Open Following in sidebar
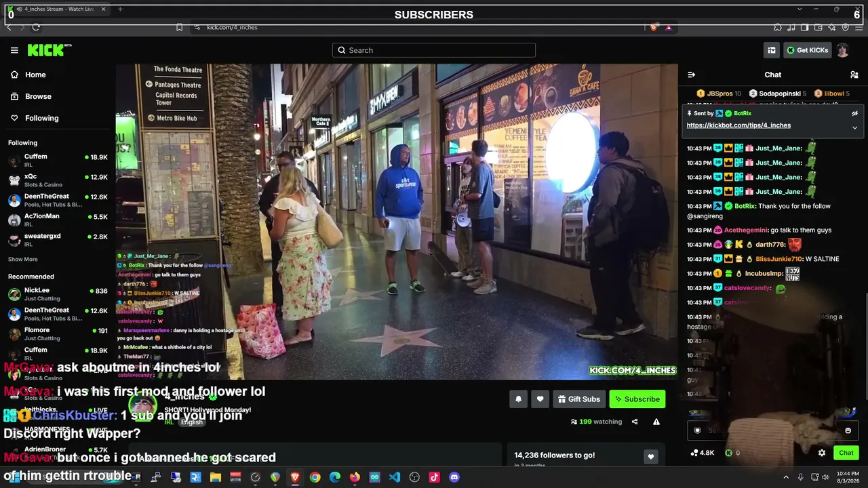This screenshot has height=488, width=868. click(41, 118)
